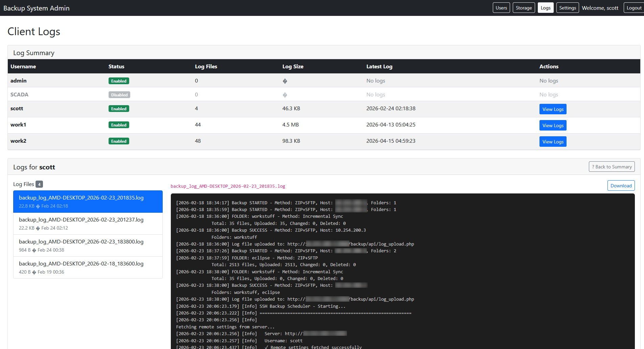The width and height of the screenshot is (644, 349).
Task: Click the red log filename above viewer
Action: (x=228, y=186)
